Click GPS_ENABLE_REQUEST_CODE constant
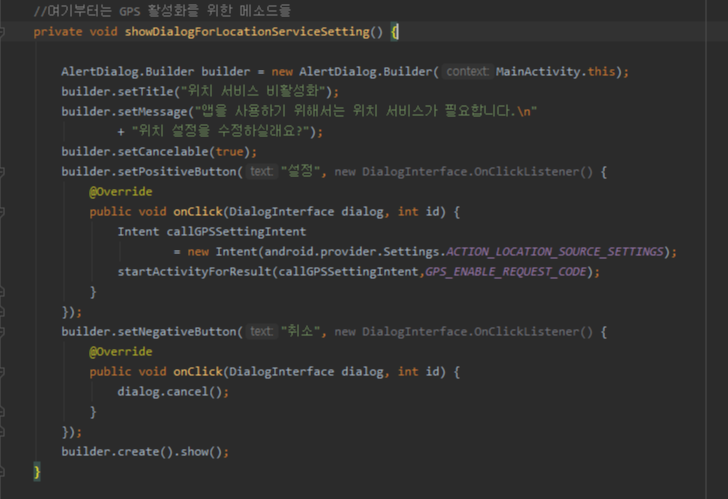The height and width of the screenshot is (499, 728). click(x=506, y=272)
